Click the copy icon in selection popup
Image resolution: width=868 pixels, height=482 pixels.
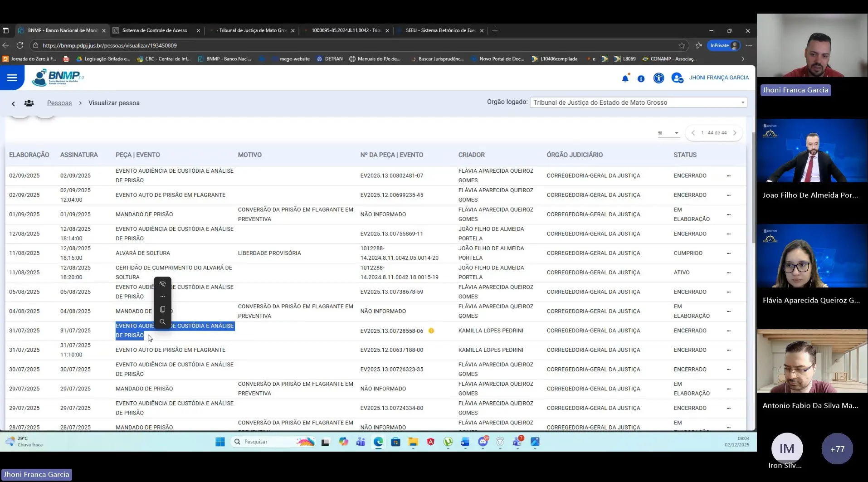[162, 309]
